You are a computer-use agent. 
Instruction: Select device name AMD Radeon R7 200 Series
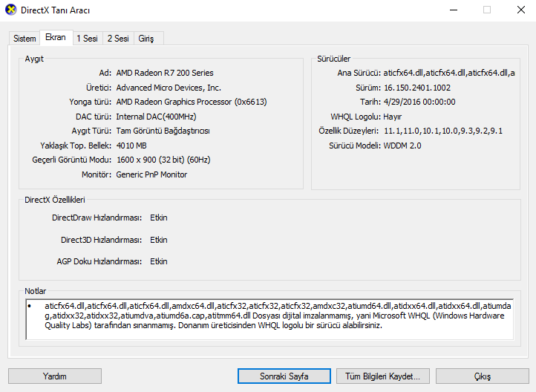pos(165,73)
